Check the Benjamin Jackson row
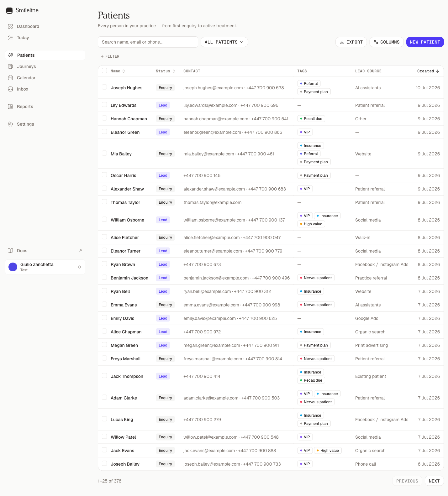Screen dimensions: 448x496 [x=104, y=277]
